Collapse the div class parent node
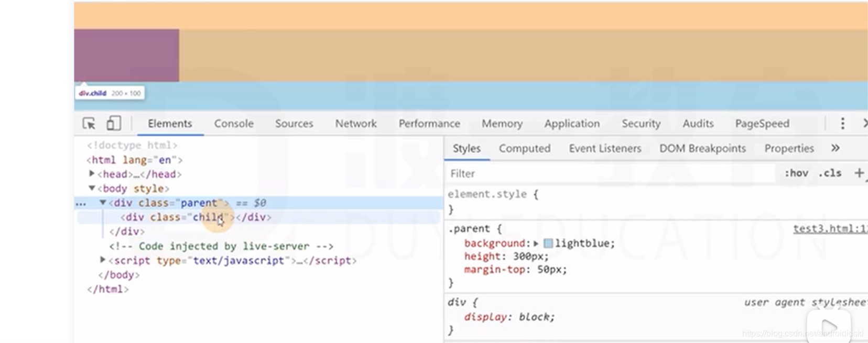 (103, 202)
